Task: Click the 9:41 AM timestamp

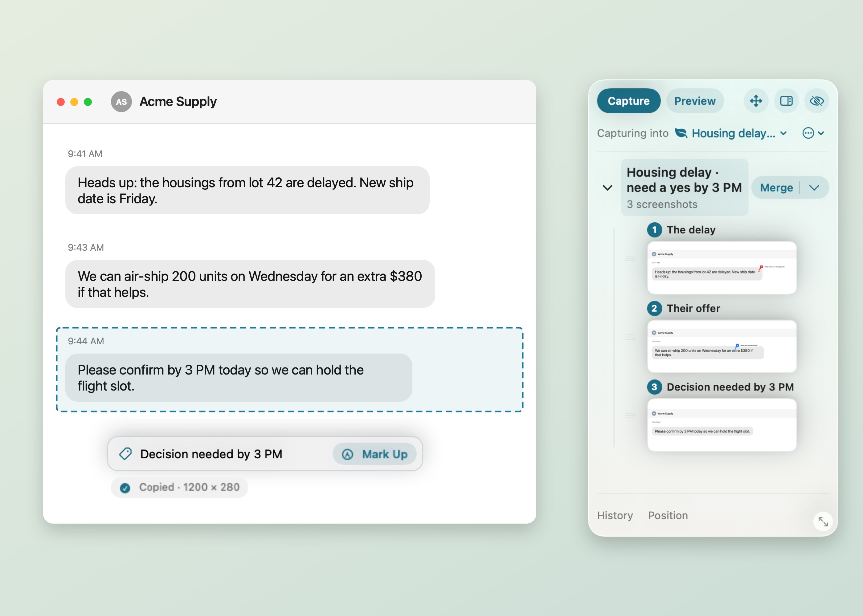Action: tap(85, 154)
